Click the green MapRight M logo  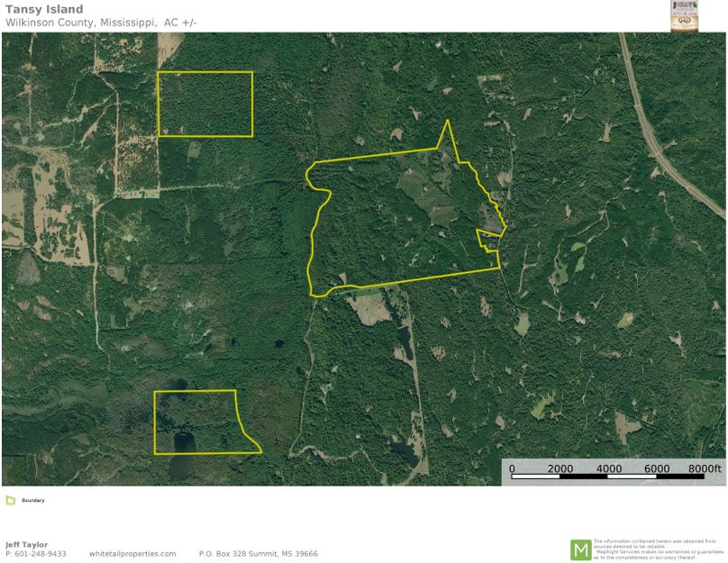(580, 549)
